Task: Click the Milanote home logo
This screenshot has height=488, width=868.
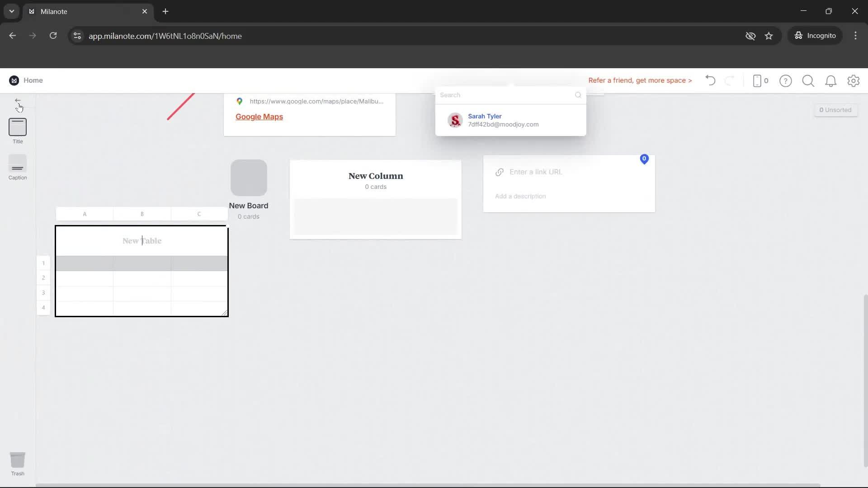Action: pos(14,80)
